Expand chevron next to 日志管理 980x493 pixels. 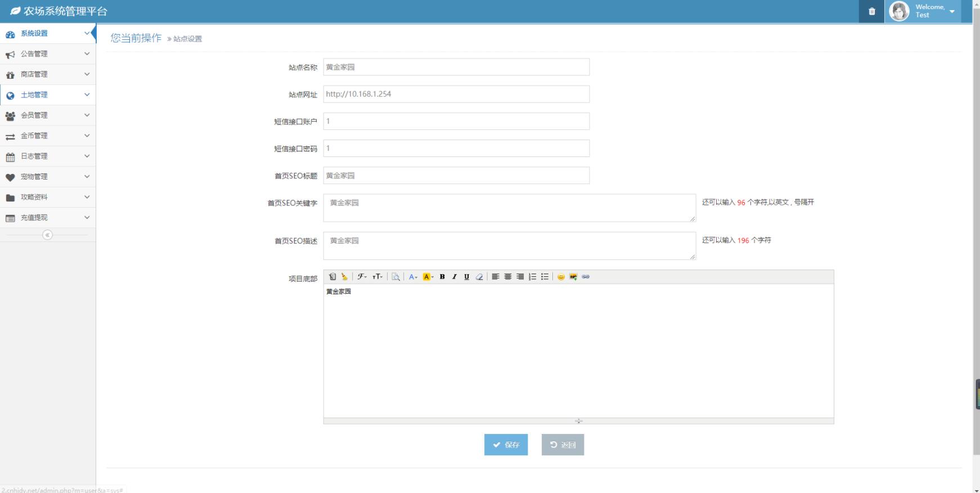[x=87, y=156]
